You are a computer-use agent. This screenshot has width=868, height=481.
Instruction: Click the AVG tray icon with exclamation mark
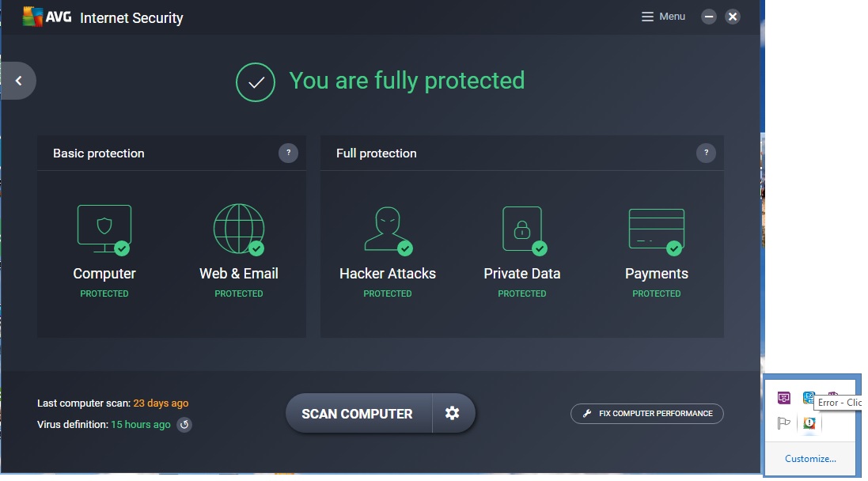point(809,423)
